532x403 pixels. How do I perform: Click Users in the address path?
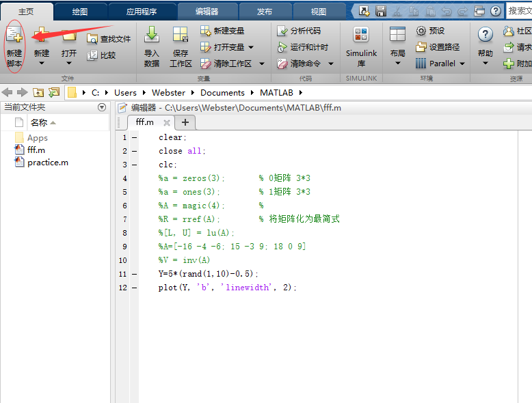[x=125, y=92]
